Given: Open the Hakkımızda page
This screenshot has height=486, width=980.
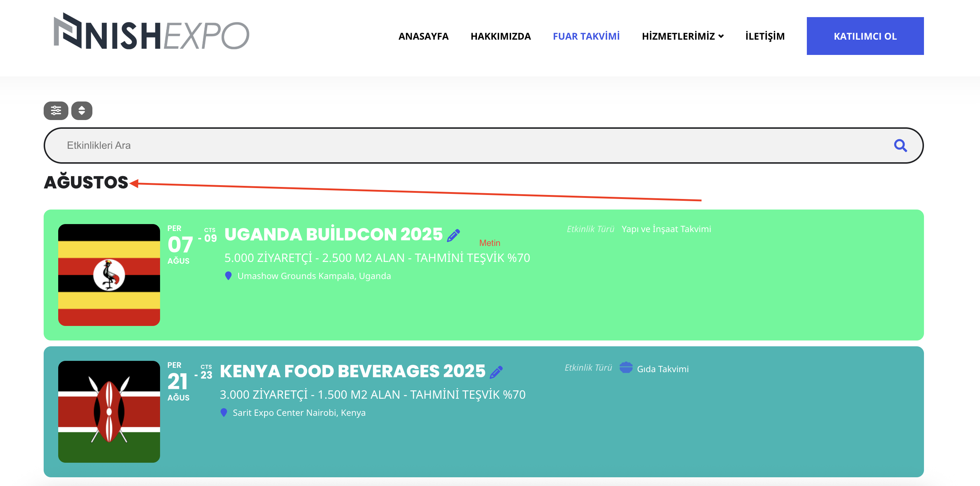Looking at the screenshot, I should click(501, 36).
